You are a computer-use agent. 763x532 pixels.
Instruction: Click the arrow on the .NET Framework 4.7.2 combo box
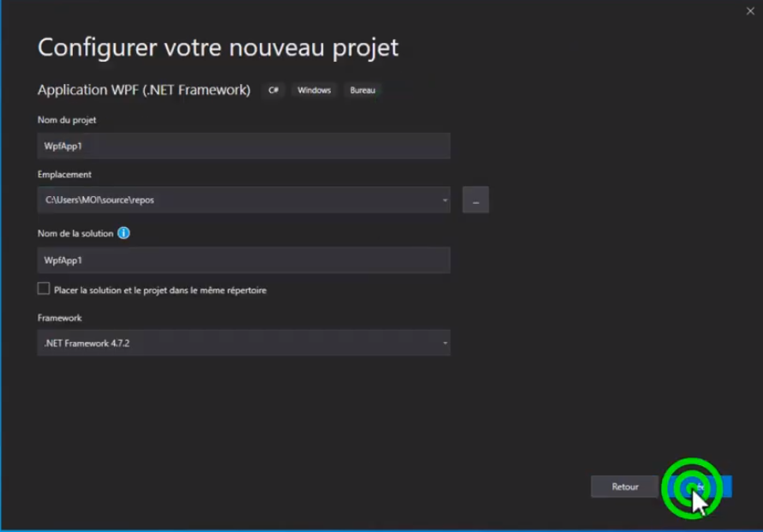tap(445, 344)
